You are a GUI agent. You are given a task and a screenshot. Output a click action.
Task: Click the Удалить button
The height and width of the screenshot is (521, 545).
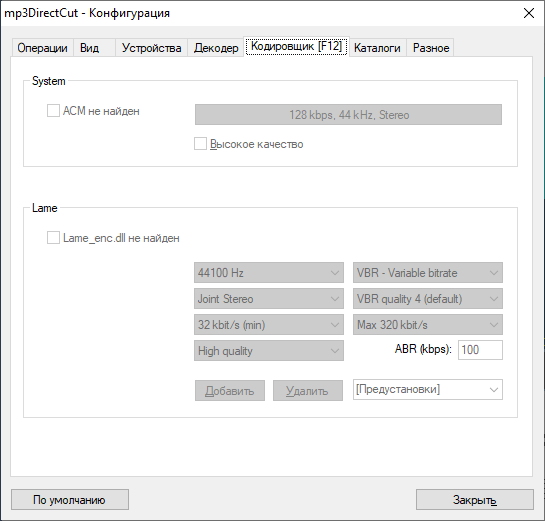[308, 391]
